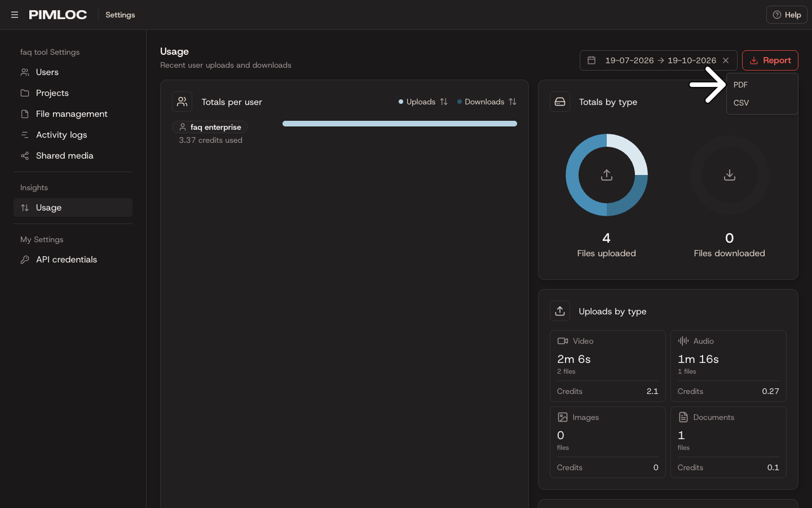The width and height of the screenshot is (812, 508).
Task: Open the Users settings page
Action: pos(73,72)
